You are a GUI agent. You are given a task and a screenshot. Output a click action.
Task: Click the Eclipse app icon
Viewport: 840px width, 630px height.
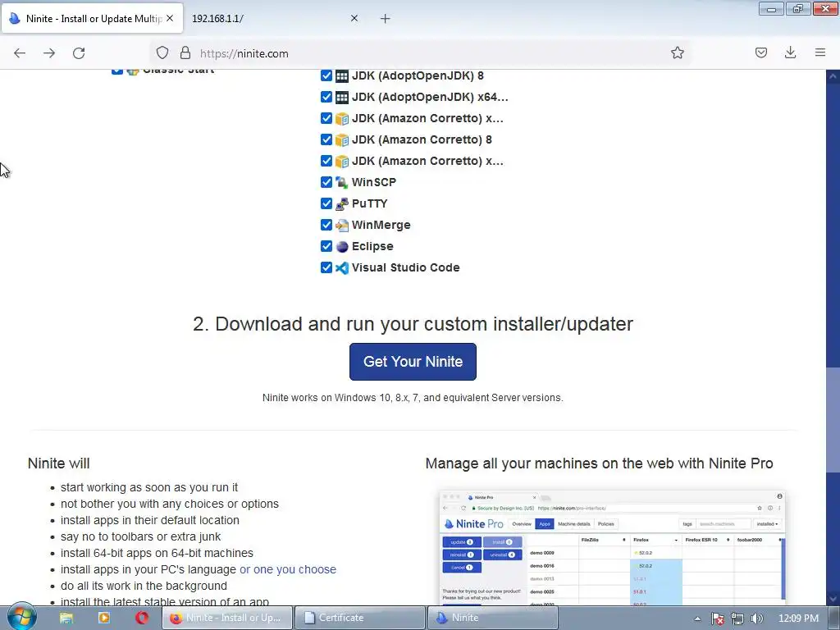tap(342, 246)
